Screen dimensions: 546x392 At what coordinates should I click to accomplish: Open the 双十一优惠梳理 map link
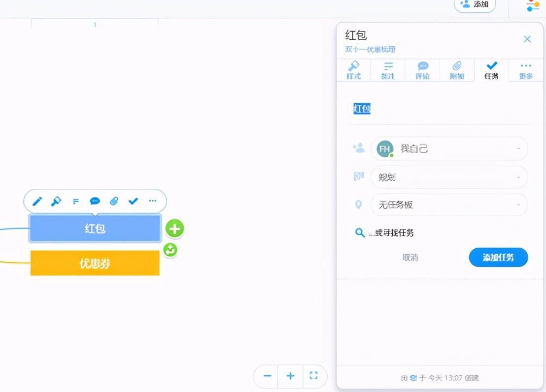pos(370,49)
